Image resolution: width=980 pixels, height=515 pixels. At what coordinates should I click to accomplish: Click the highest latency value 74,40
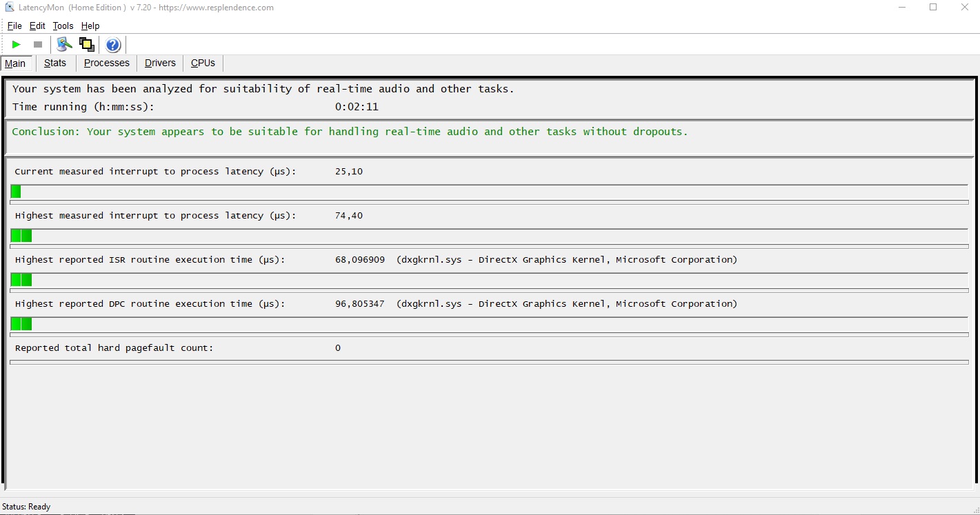[349, 216]
